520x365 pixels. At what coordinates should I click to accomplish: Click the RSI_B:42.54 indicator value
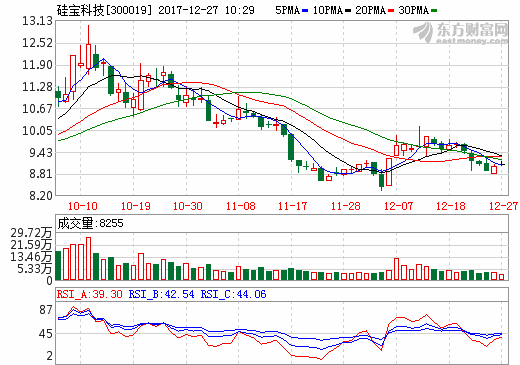coord(161,294)
